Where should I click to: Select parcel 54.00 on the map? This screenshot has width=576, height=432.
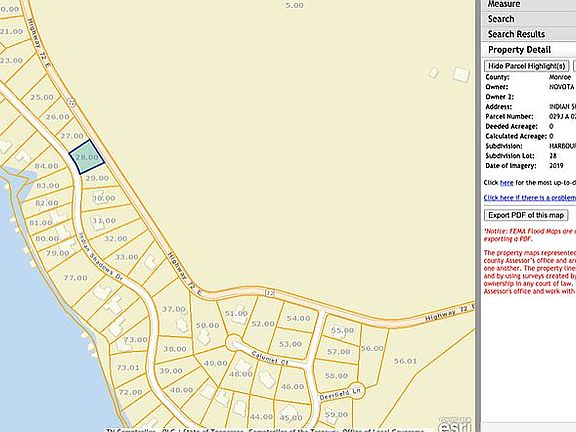(x=298, y=318)
